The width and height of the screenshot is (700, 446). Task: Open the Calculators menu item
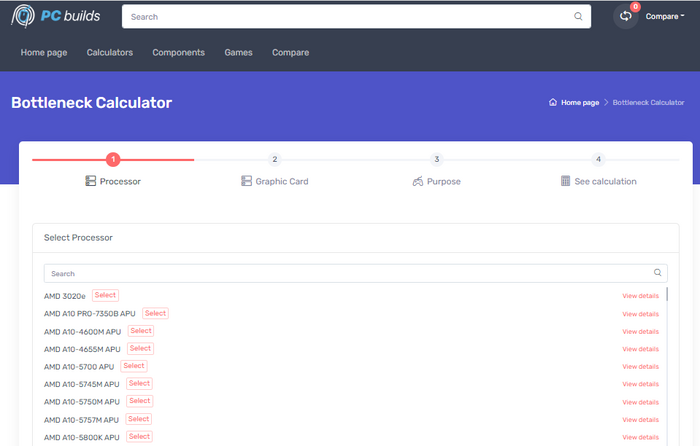[110, 53]
